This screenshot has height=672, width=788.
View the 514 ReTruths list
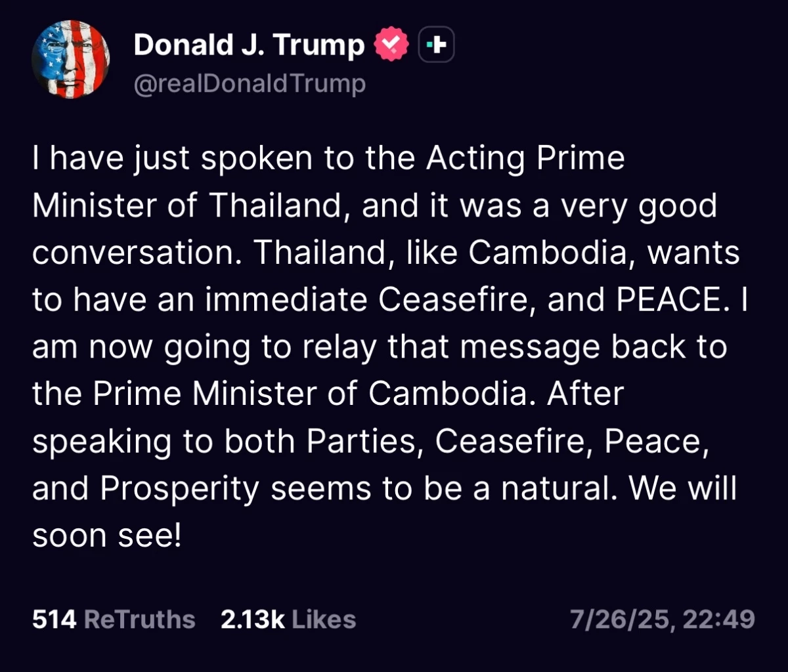tap(113, 618)
